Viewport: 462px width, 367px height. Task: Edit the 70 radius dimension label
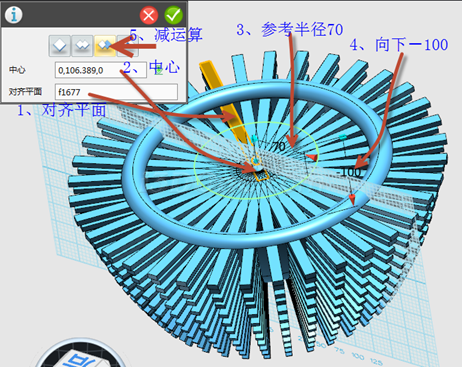pos(279,146)
